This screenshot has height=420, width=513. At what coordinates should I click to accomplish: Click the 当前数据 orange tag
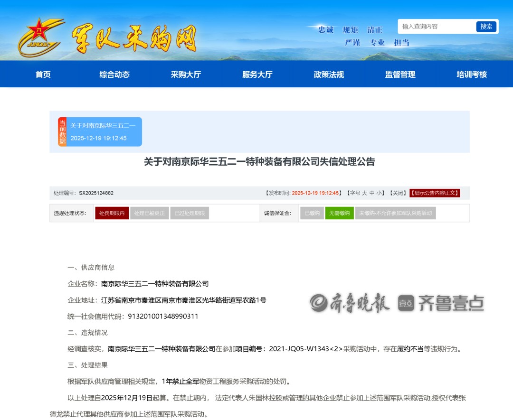coord(62,132)
